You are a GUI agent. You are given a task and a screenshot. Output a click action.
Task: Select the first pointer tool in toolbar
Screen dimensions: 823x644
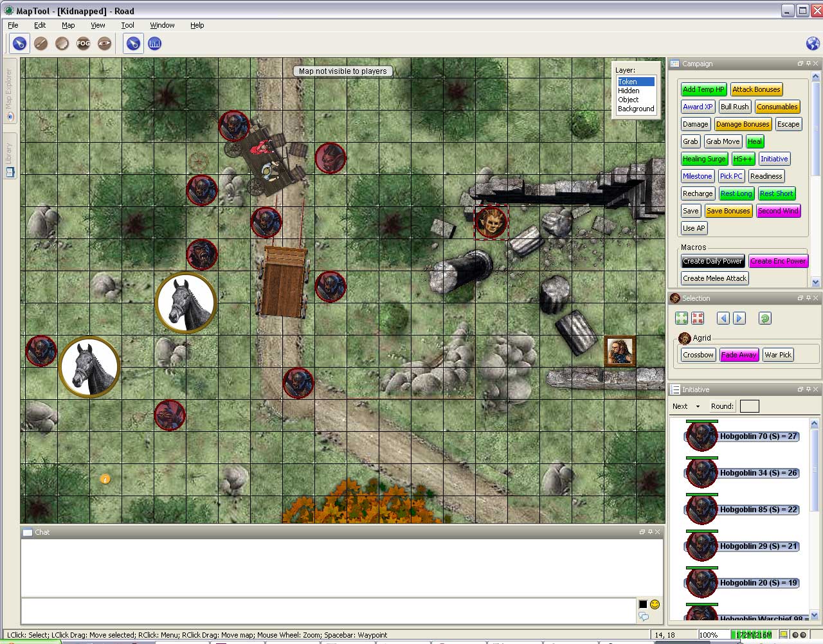19,44
